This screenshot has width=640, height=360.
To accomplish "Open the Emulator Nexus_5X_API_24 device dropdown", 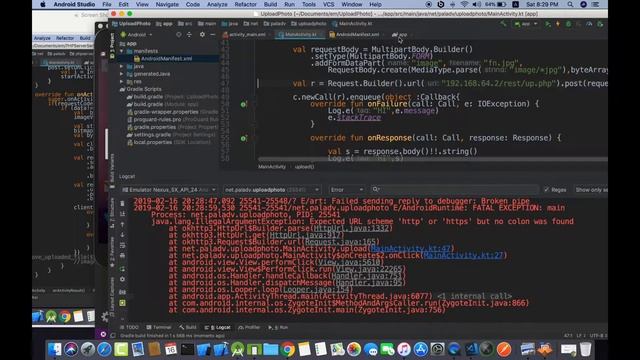I will (169, 190).
